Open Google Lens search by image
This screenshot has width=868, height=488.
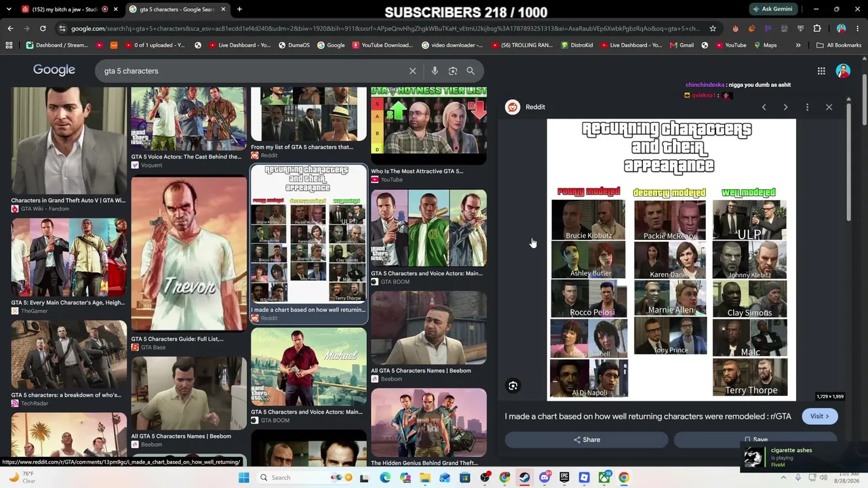452,70
